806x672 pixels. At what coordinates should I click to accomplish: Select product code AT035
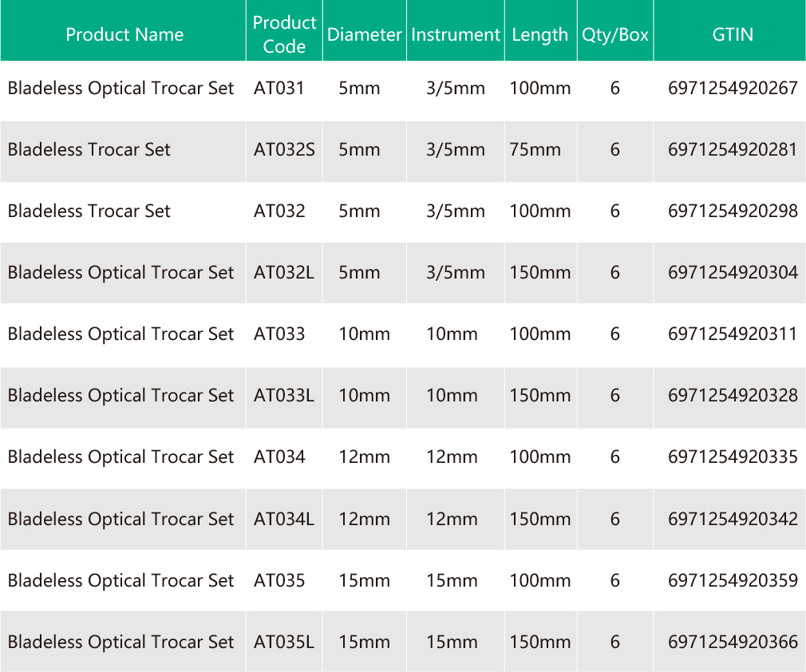point(279,580)
